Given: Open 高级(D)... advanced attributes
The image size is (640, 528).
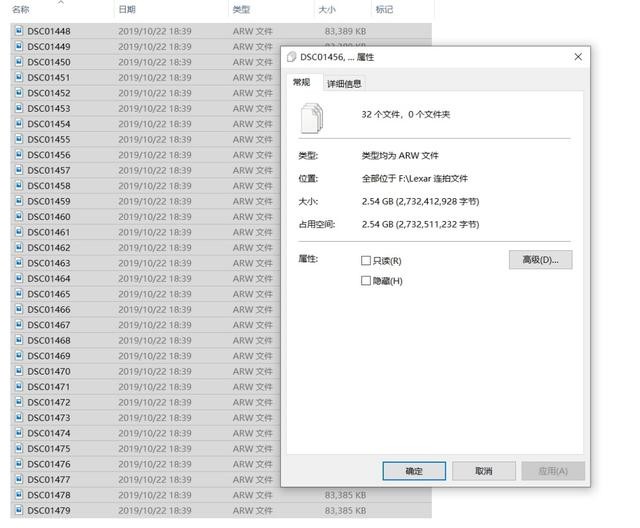Looking at the screenshot, I should (540, 260).
